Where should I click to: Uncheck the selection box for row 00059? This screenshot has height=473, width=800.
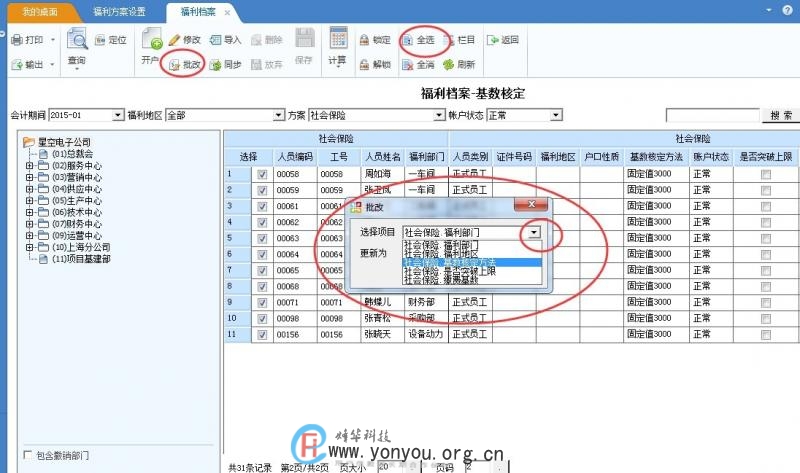click(262, 190)
